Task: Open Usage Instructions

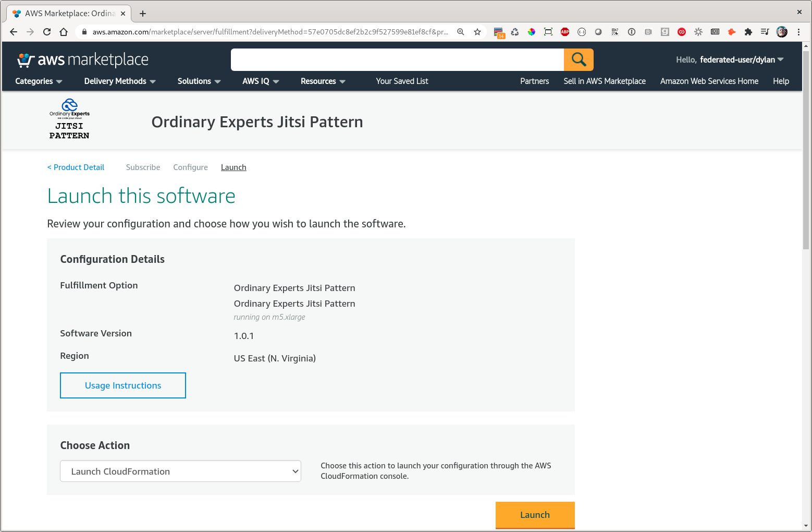Action: coord(123,385)
